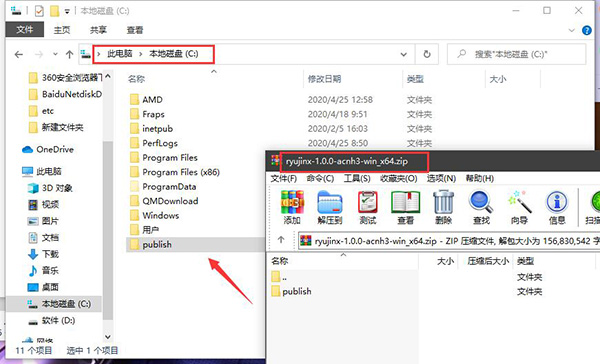
Task: Open the Explorer help question-mark icon
Action: click(x=587, y=30)
